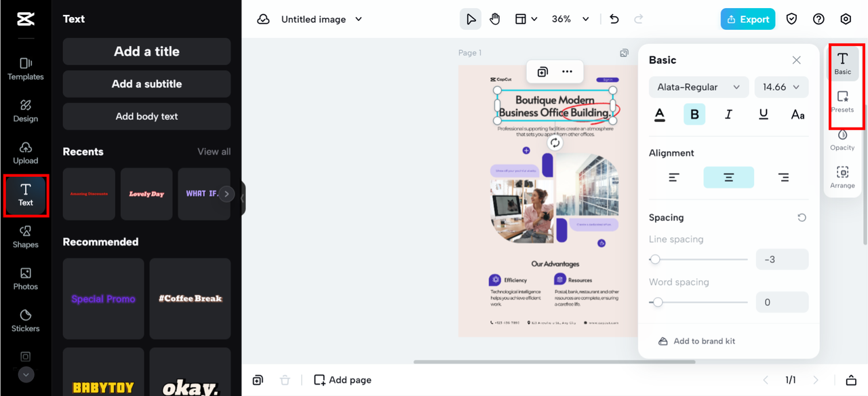Open the Photos sidebar panel

(26, 279)
